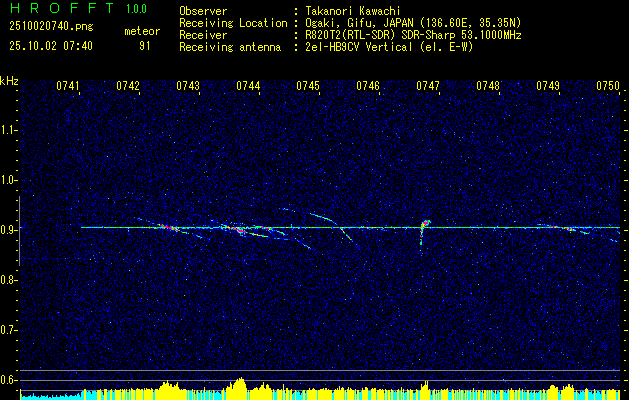The height and width of the screenshot is (400, 629).
Task: Click the 1.1 kHz axis label
Action: [8, 130]
